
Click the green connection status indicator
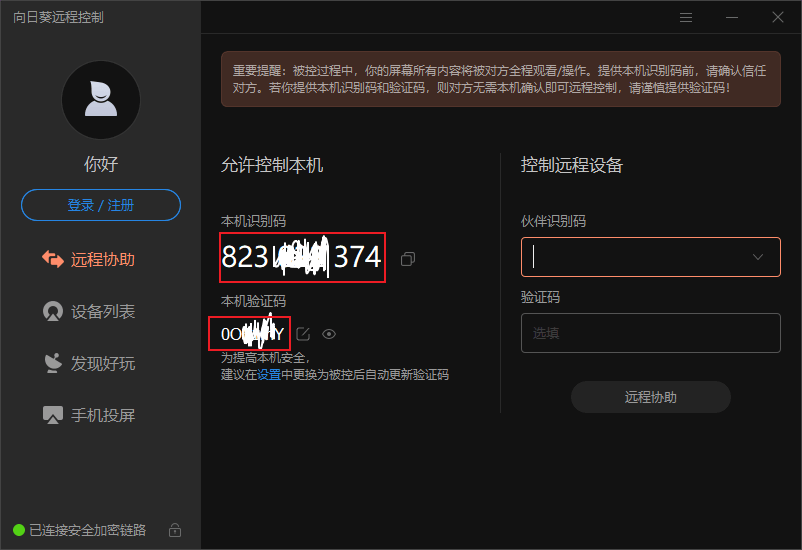coord(19,530)
